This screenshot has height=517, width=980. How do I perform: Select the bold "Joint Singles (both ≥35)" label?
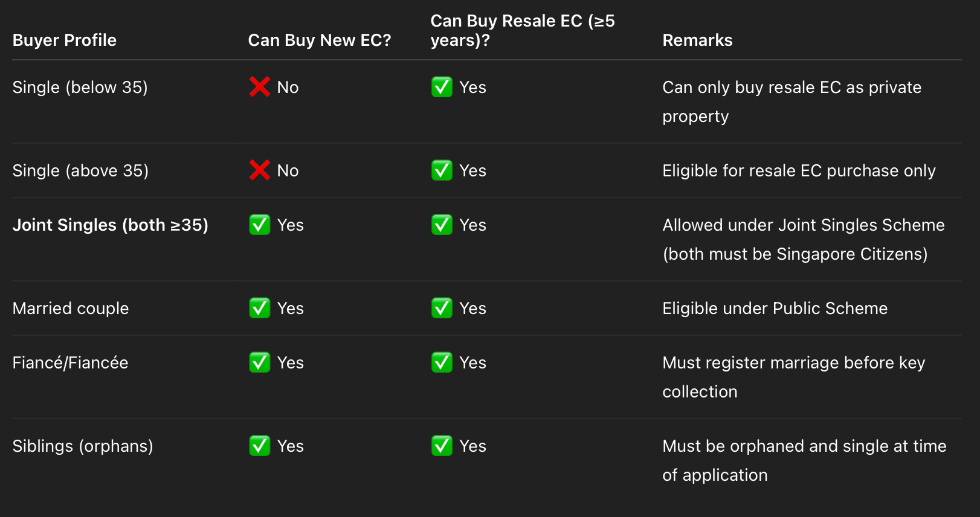[x=111, y=225]
